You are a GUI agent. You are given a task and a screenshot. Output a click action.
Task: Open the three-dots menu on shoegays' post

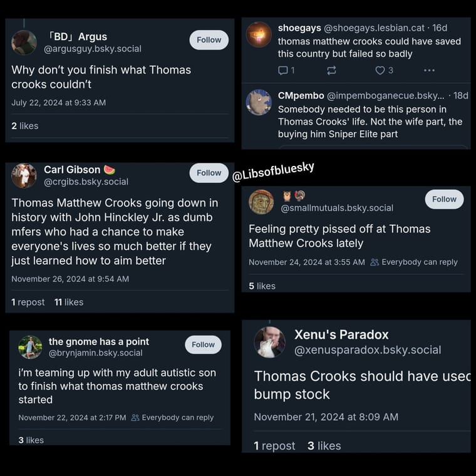click(429, 70)
